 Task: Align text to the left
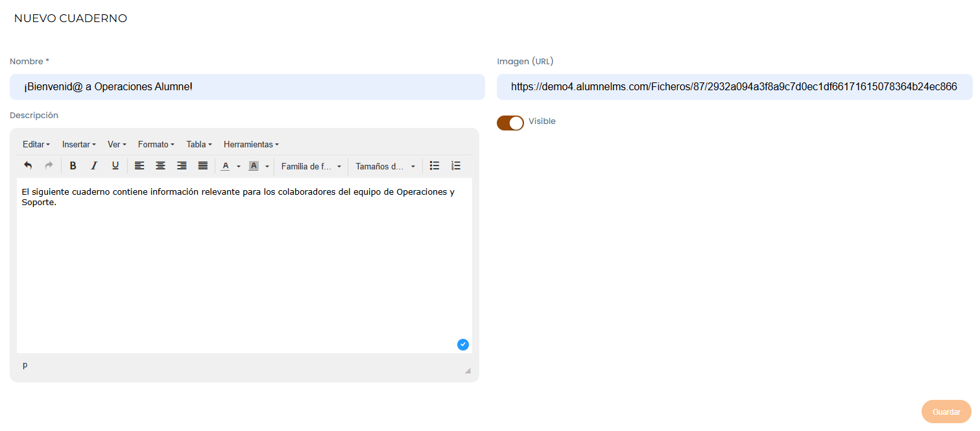tap(139, 166)
